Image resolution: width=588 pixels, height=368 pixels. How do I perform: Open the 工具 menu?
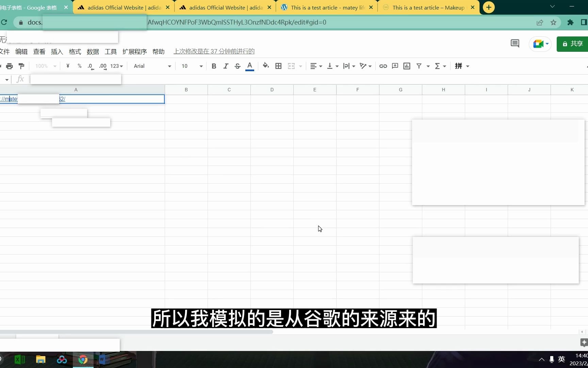click(111, 51)
